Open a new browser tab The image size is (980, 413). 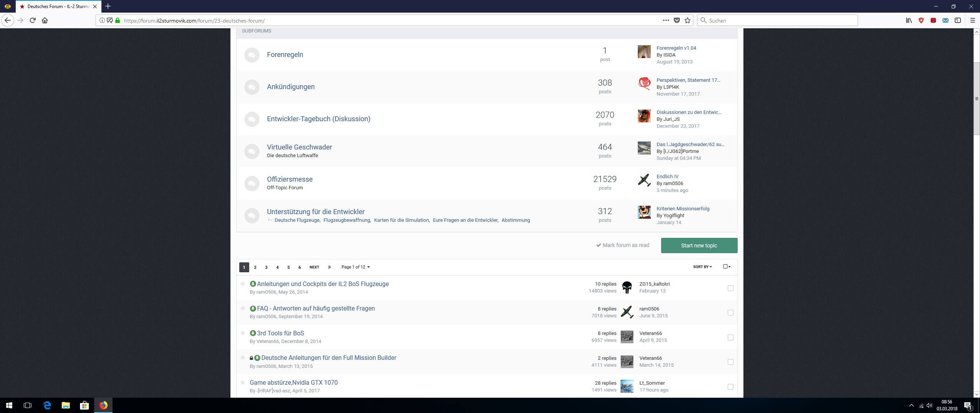[x=108, y=6]
